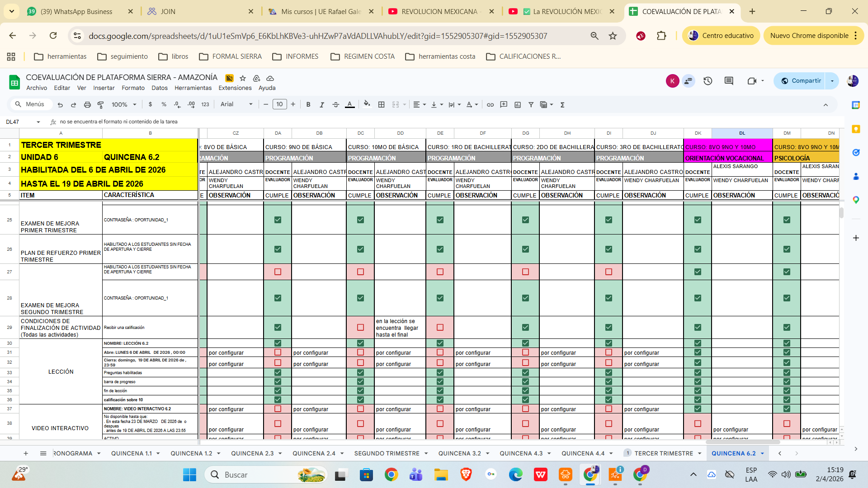Image resolution: width=868 pixels, height=488 pixels.
Task: Click the text color A swatch
Action: [349, 104]
